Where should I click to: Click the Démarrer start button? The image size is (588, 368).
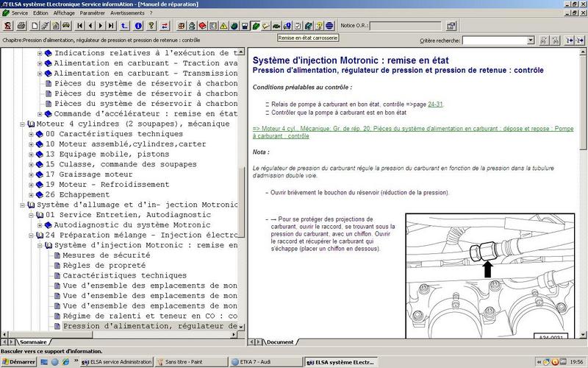[18, 362]
